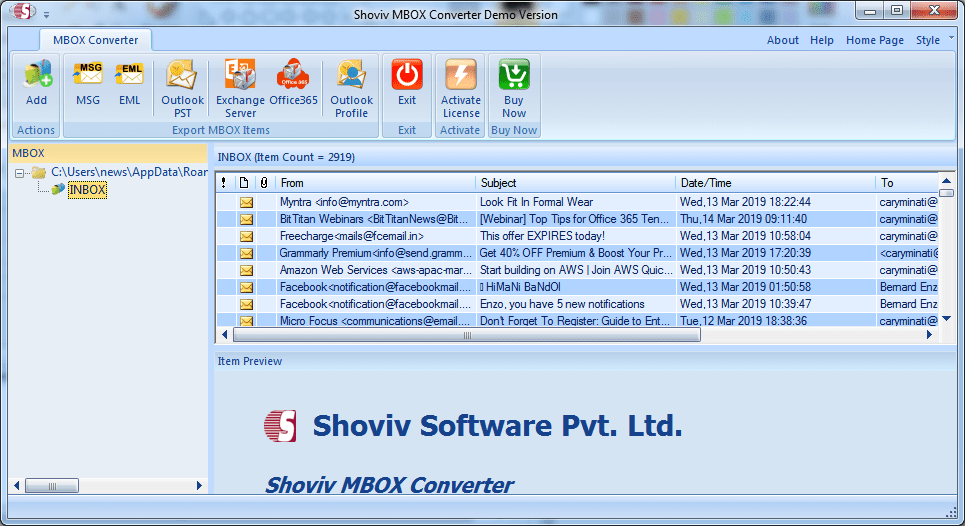Sort by item type page icon column

[x=244, y=183]
